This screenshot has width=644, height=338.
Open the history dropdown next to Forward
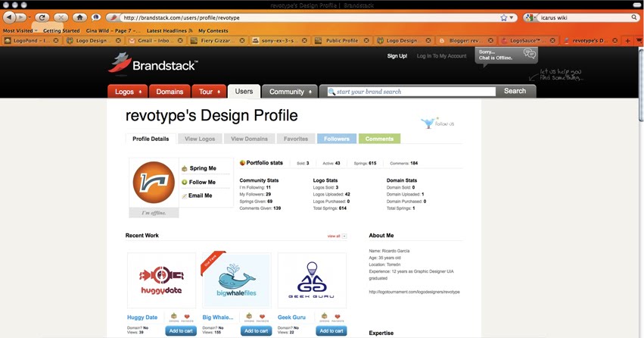point(30,17)
